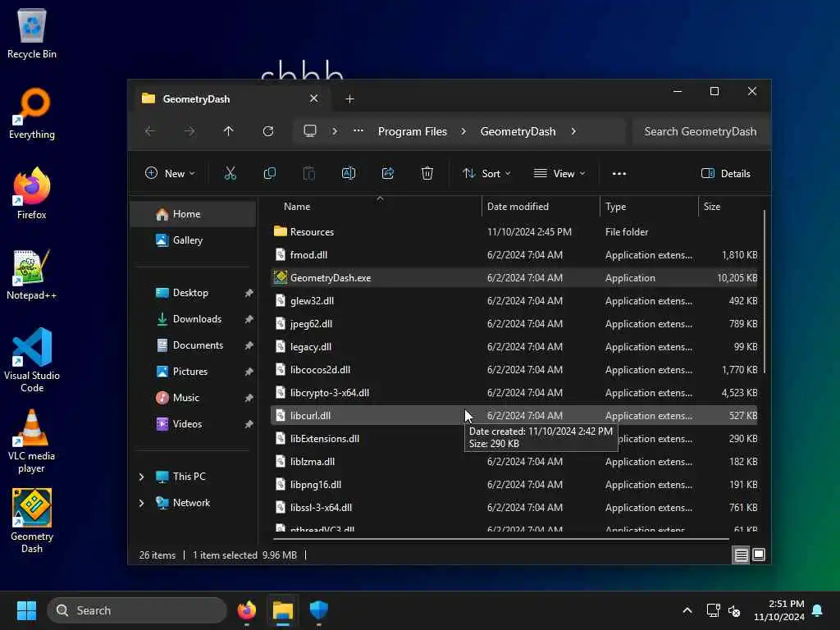Image resolution: width=840 pixels, height=630 pixels.
Task: Click the Delete trash icon
Action: point(427,173)
